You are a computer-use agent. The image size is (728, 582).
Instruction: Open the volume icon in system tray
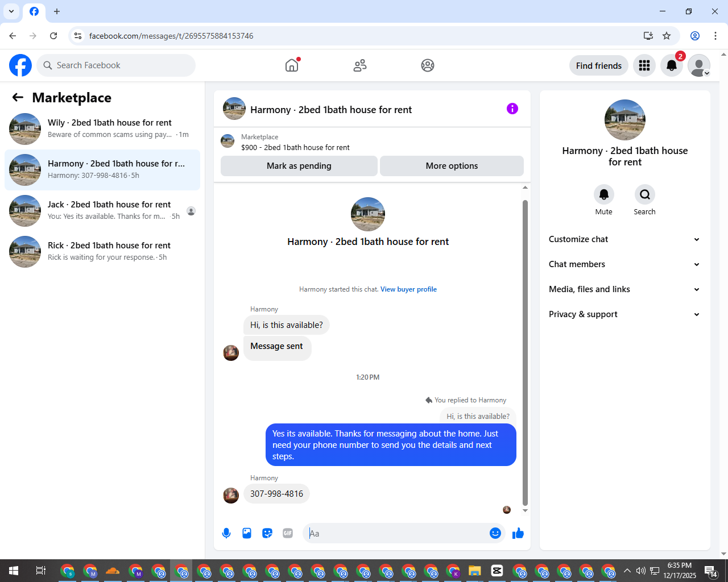pyautogui.click(x=641, y=571)
